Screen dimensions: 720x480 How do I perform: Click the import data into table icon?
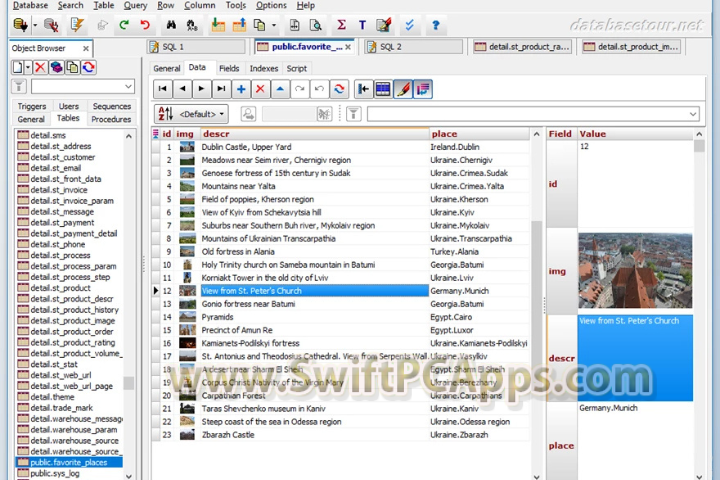[x=218, y=25]
